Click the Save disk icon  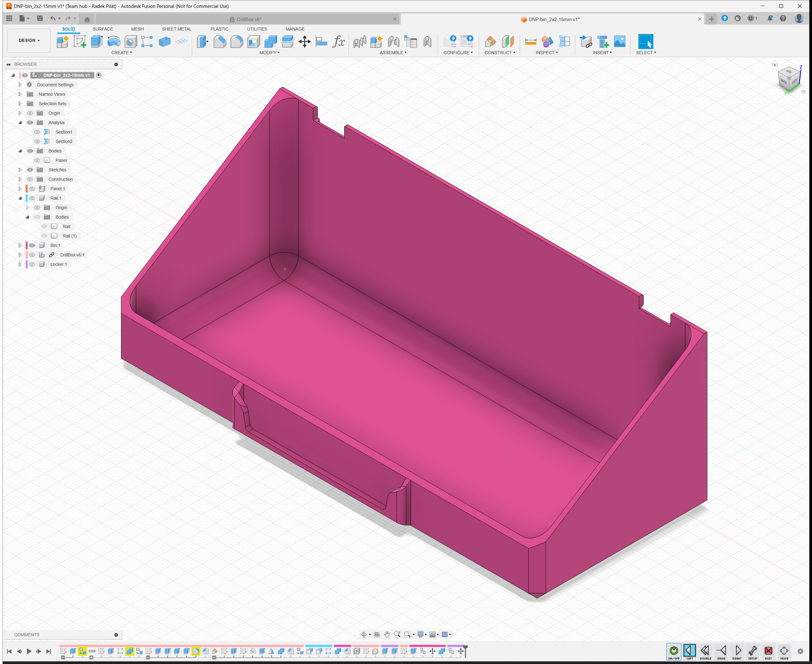pyautogui.click(x=40, y=18)
